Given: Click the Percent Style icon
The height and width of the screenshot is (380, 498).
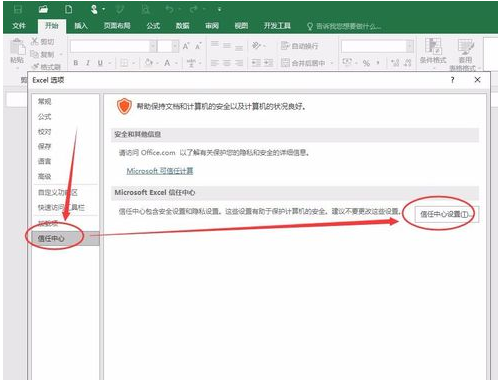Looking at the screenshot, I should [x=366, y=63].
